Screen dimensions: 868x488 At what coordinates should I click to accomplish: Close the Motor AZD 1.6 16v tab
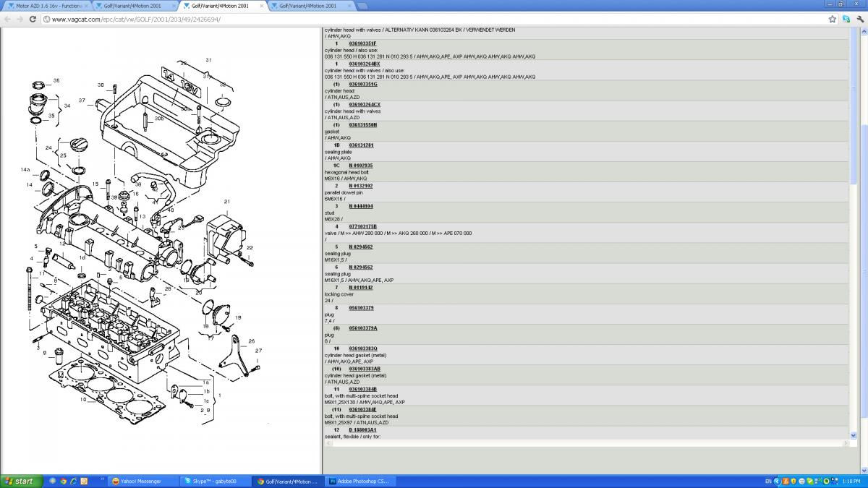click(85, 6)
